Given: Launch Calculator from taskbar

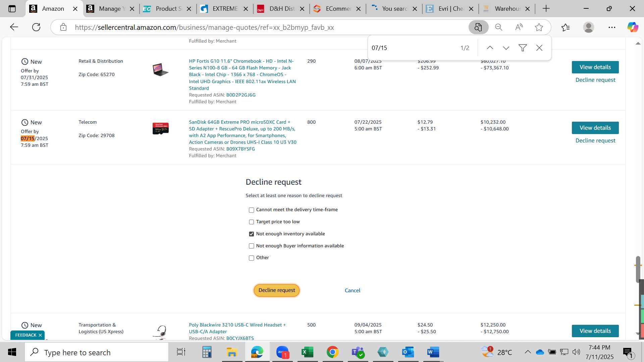Looking at the screenshot, I should coord(207,352).
